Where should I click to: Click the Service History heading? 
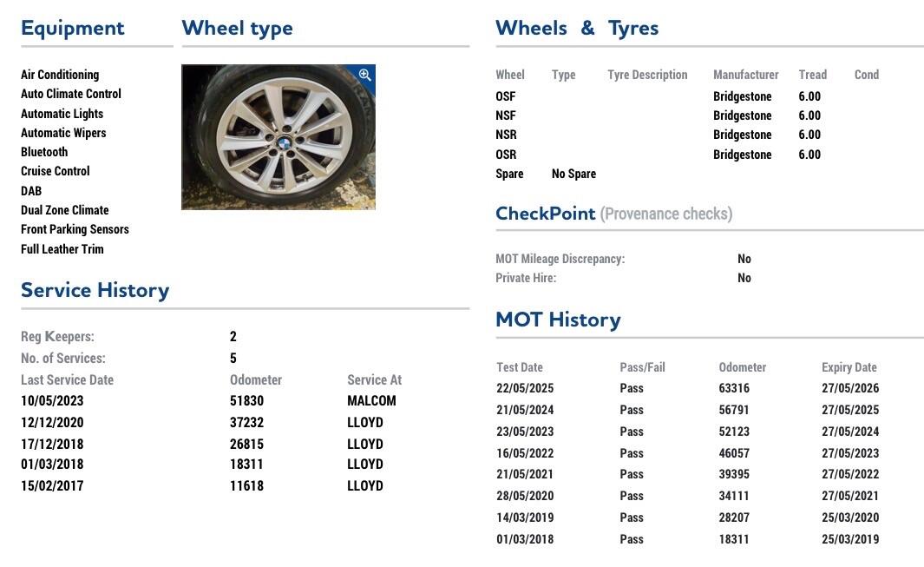(95, 290)
